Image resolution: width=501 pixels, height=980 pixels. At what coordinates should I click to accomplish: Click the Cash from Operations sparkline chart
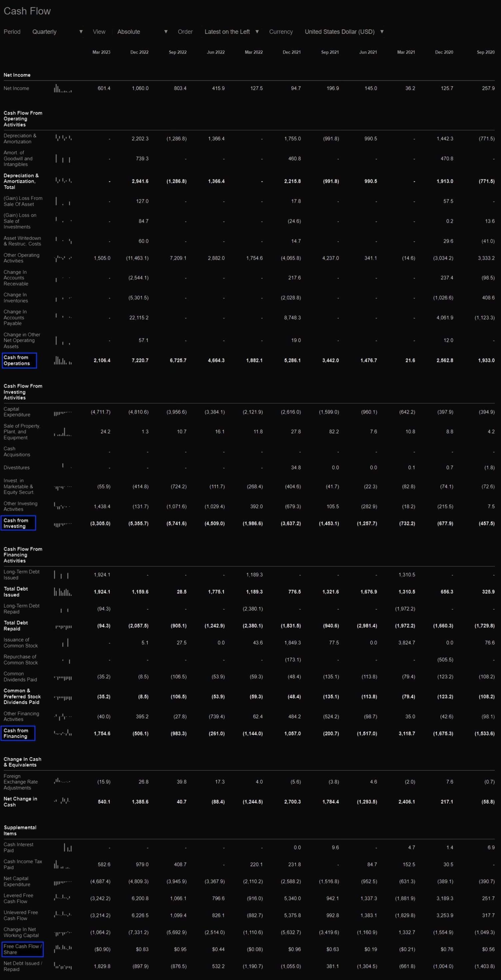[63, 360]
